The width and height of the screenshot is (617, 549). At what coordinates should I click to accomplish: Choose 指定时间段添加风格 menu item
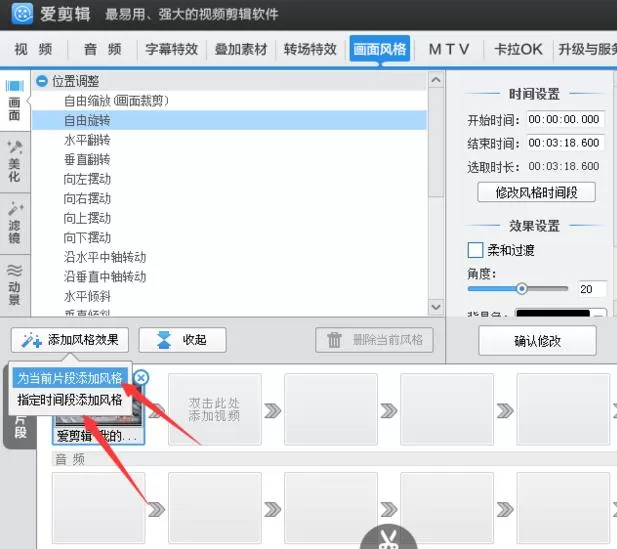point(70,400)
